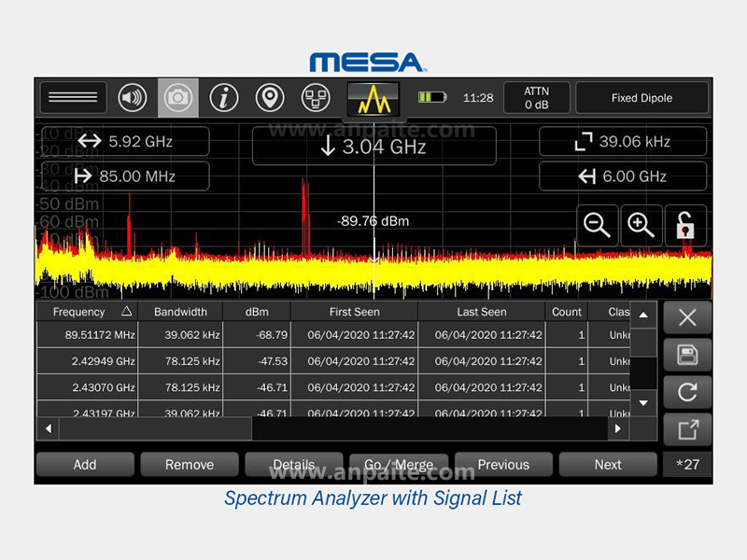
Task: Export the signal list
Action: pyautogui.click(x=687, y=429)
